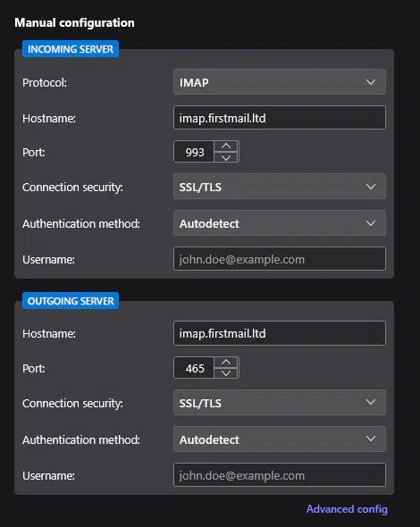Expand incoming Connection security dropdown
Screen dimensions: 420x527
pos(280,187)
